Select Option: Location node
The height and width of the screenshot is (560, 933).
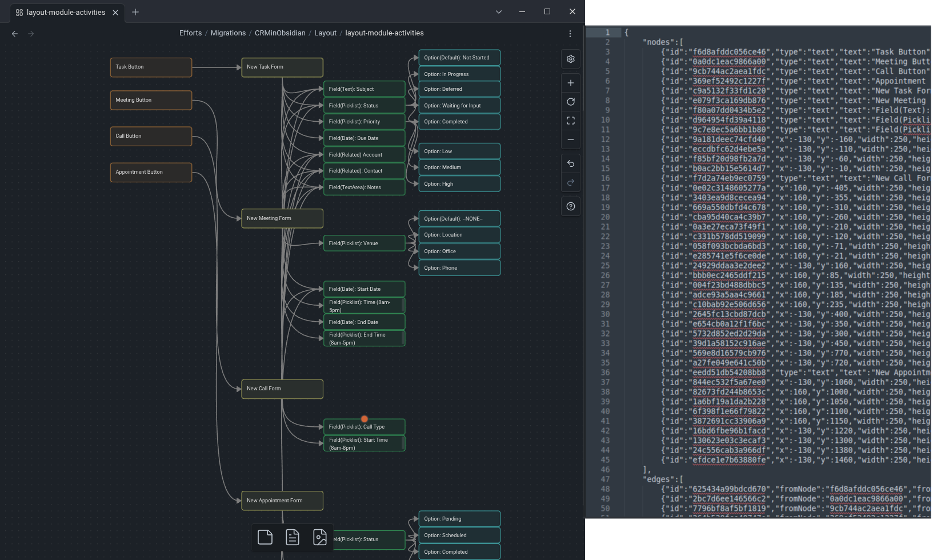459,235
